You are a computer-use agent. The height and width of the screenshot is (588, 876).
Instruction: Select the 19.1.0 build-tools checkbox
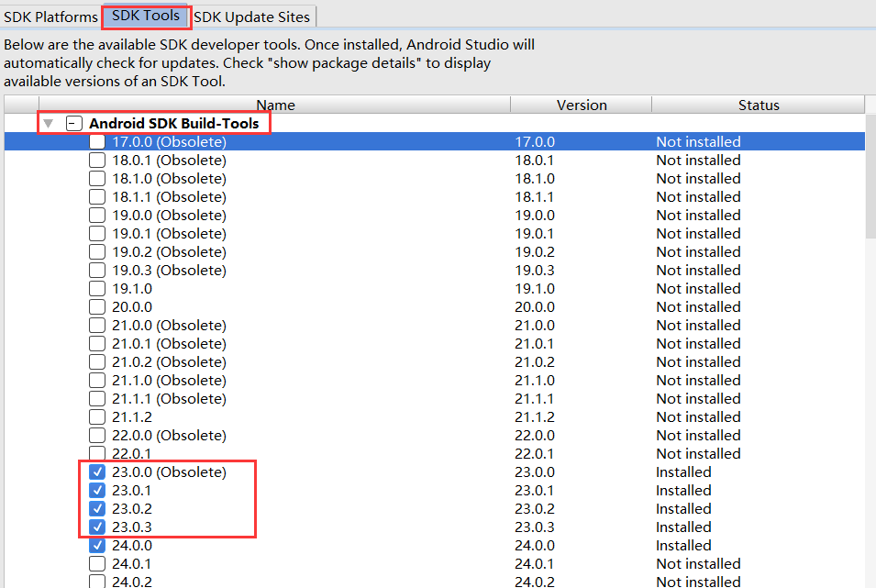coord(97,288)
